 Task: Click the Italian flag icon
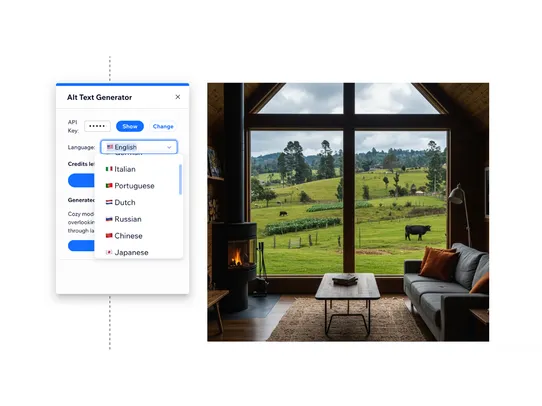click(x=109, y=169)
